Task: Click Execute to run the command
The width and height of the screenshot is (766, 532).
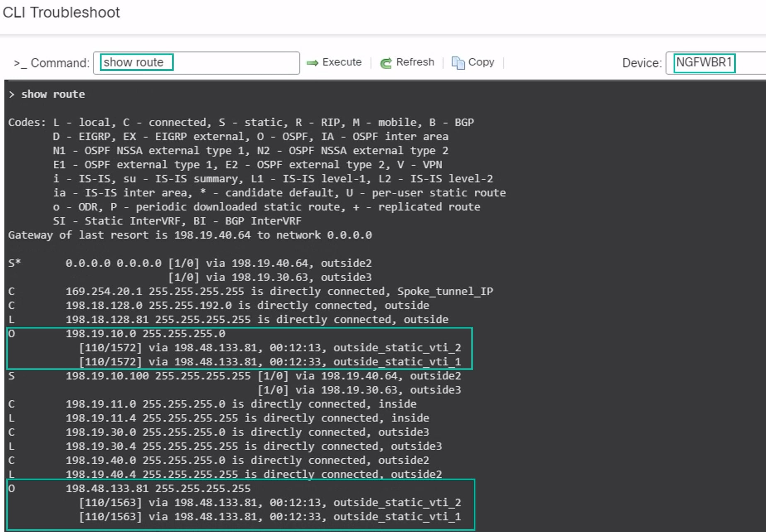Action: coord(341,62)
